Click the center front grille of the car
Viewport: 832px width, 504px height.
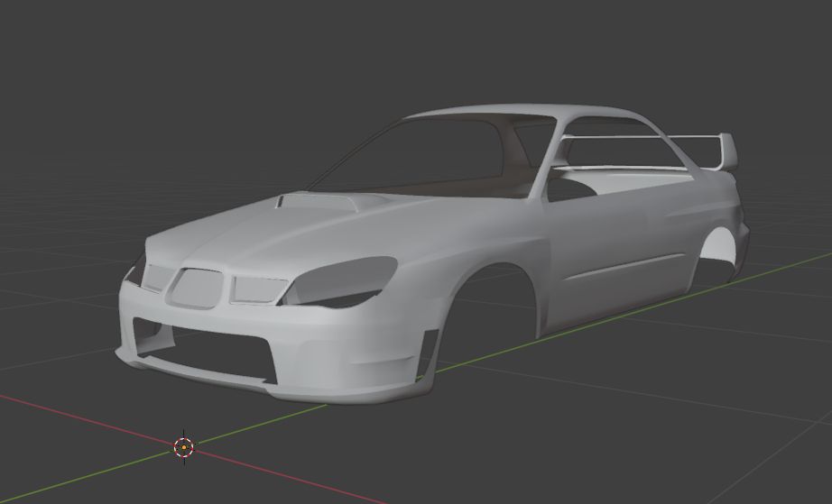tap(197, 289)
